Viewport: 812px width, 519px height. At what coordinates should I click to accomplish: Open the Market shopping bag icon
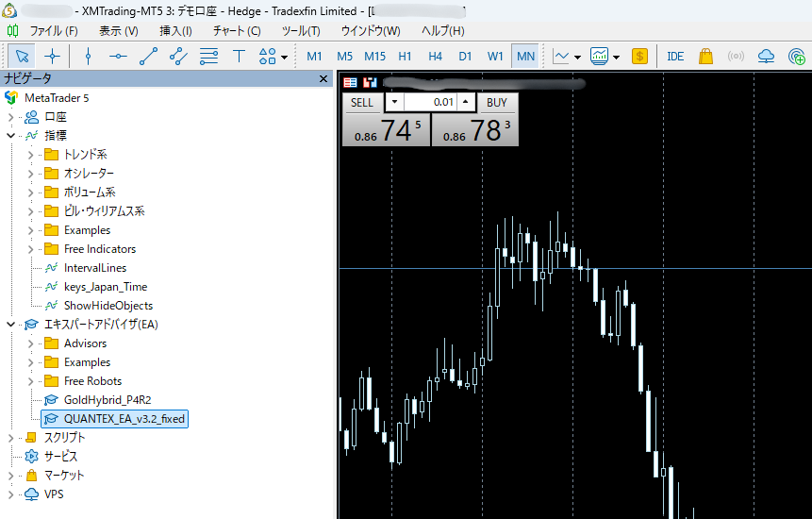tap(705, 57)
